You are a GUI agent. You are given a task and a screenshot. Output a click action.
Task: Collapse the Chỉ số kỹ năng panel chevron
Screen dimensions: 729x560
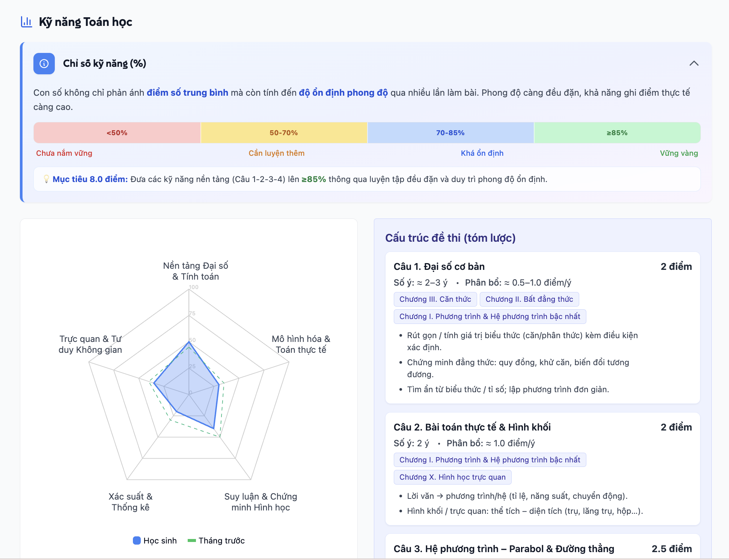point(694,63)
